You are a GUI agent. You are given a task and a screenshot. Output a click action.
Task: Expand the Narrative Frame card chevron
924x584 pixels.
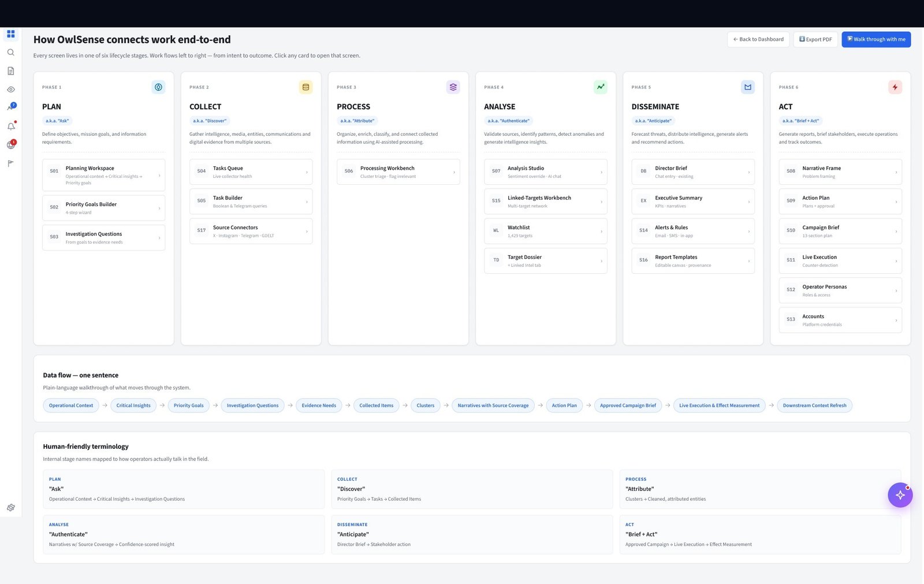pos(896,172)
